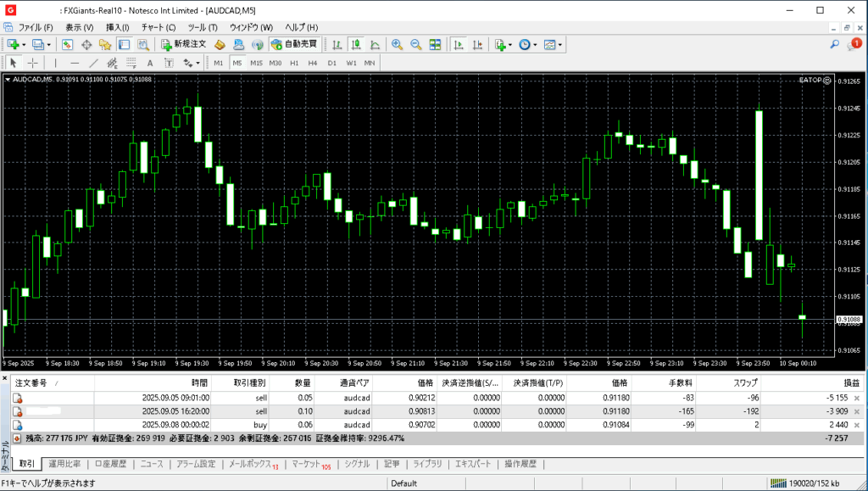868x491 pixels.
Task: Click the crosshair cursor tool
Action: pos(33,63)
